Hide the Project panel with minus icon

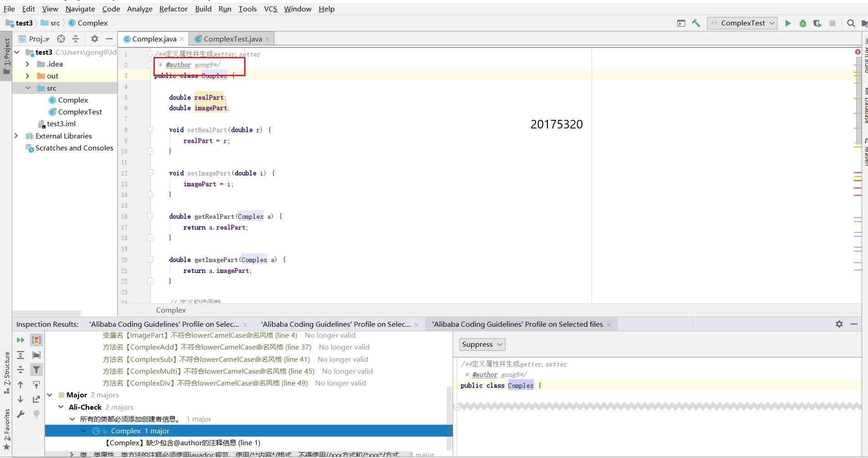[109, 39]
